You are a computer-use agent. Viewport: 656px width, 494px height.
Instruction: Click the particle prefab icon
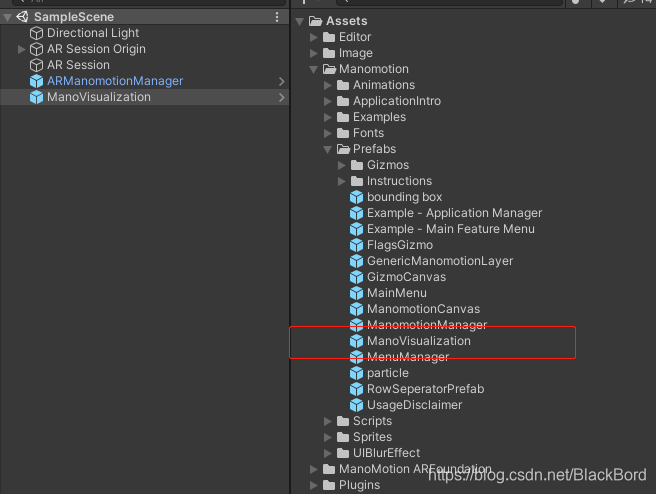(x=356, y=373)
